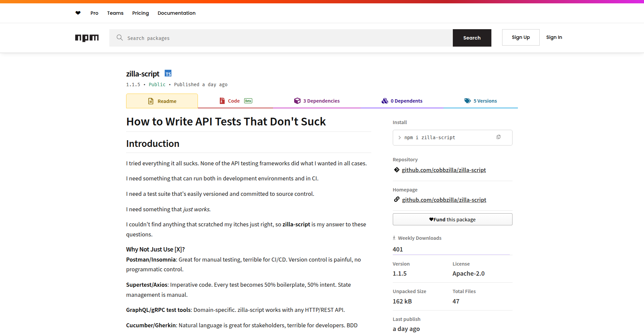Click the TypeScript TS badge beside zilla-script
Screen dimensions: 644x333
point(168,73)
